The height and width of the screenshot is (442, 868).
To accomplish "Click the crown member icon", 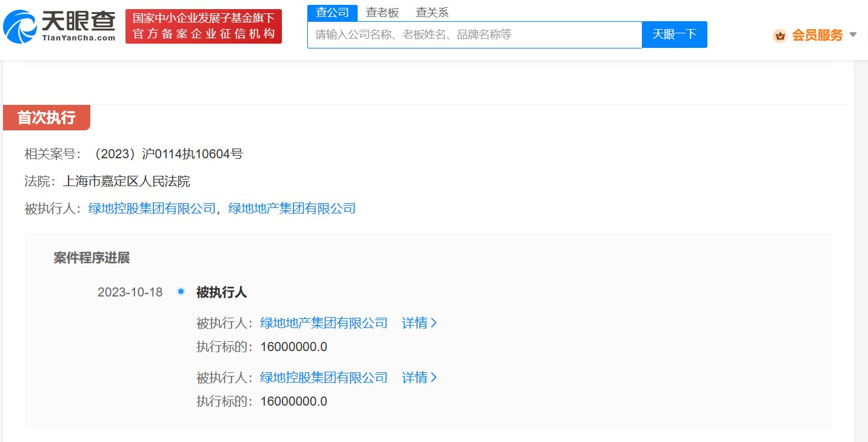I will (x=780, y=36).
